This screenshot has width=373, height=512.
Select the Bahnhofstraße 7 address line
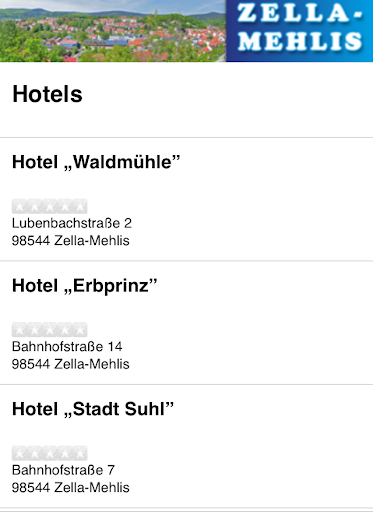click(63, 470)
